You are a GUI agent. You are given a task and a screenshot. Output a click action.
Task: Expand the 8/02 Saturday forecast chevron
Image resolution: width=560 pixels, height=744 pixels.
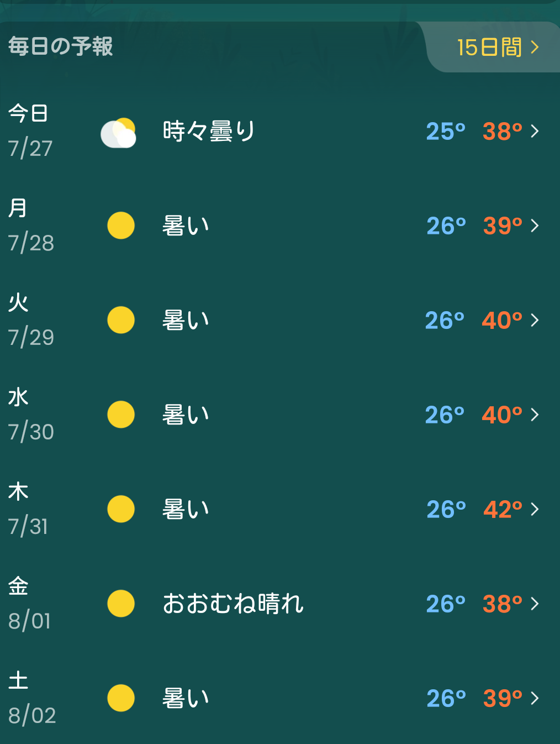click(535, 698)
